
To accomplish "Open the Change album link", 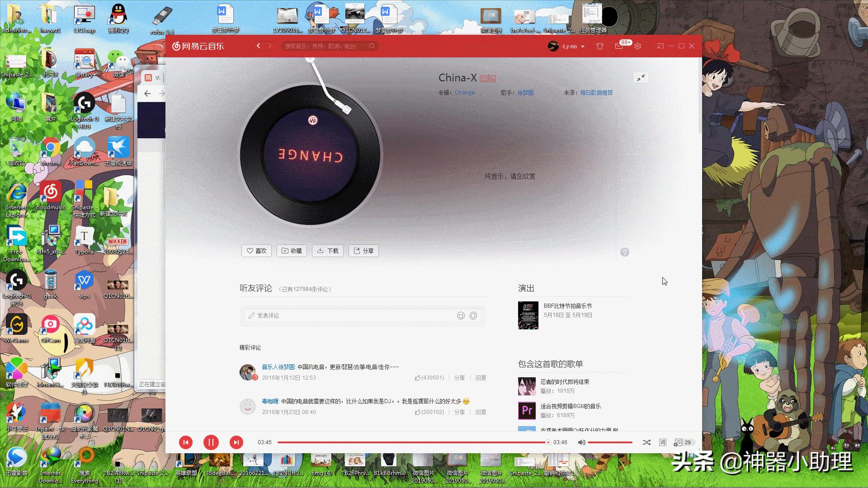I will point(465,92).
